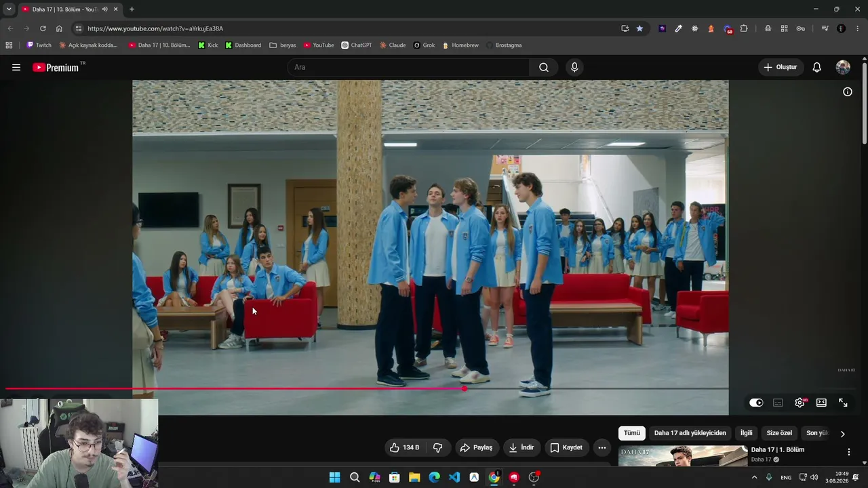This screenshot has width=868, height=488.
Task: Open File Explorer from the taskbar
Action: point(414,477)
